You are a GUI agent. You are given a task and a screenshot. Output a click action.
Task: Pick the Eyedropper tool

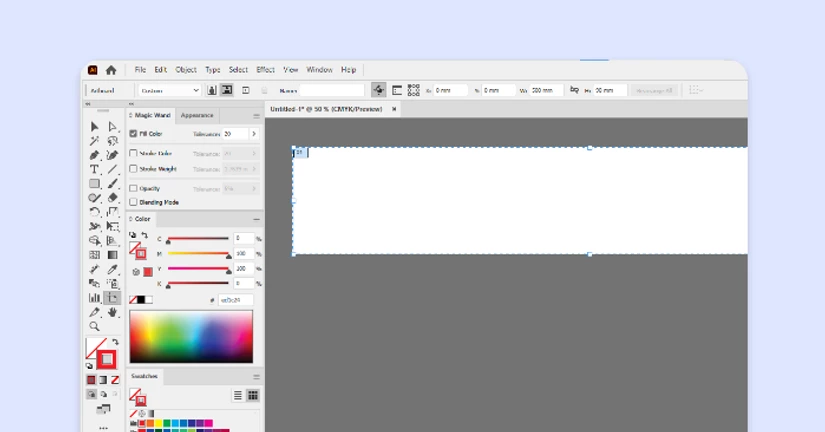coord(112,269)
